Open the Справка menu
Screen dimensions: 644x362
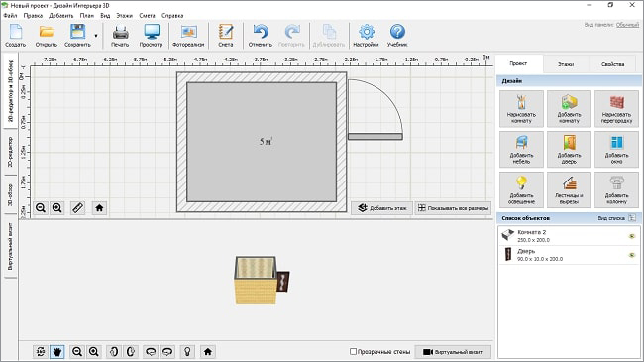tap(172, 16)
